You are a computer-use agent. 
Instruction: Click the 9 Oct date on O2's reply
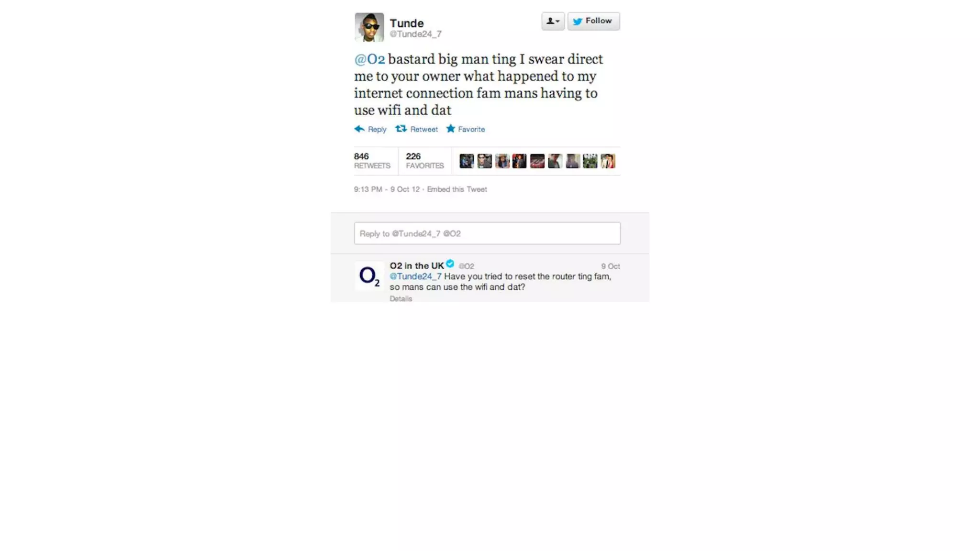tap(611, 266)
